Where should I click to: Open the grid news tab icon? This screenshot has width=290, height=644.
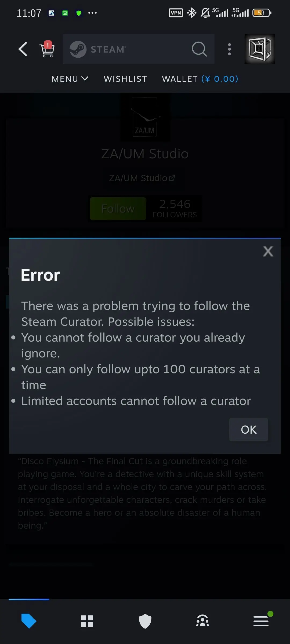87,621
